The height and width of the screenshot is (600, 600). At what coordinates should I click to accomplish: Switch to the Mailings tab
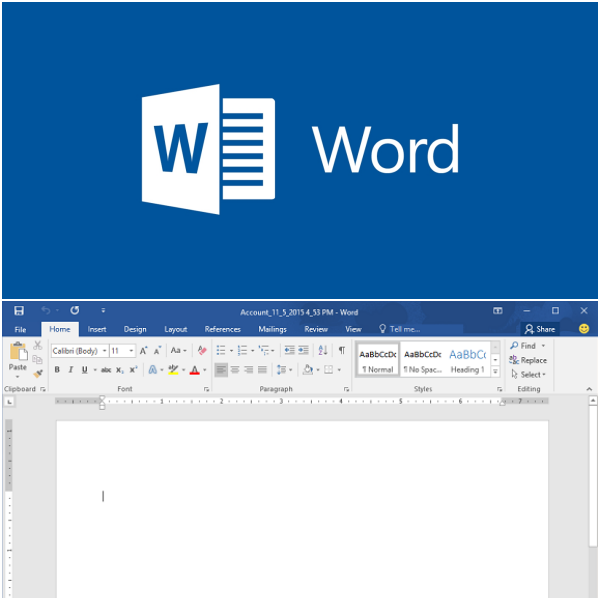coord(272,329)
